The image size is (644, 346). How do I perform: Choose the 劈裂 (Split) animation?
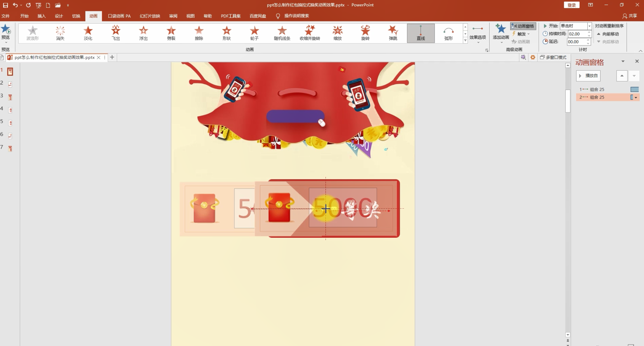click(171, 33)
